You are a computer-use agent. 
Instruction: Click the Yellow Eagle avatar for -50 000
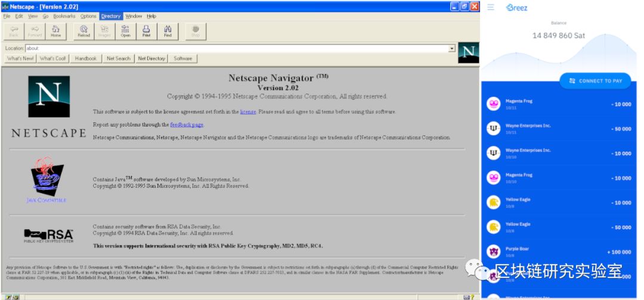494,227
